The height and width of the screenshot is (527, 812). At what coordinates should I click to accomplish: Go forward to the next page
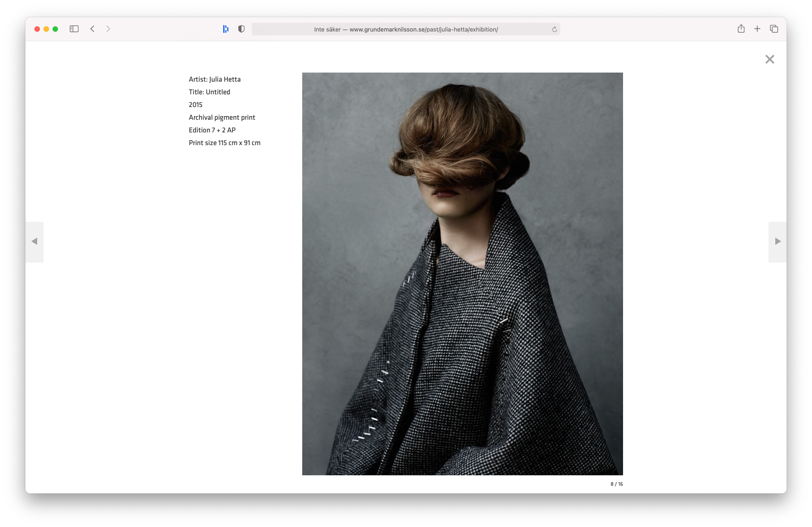pos(108,29)
